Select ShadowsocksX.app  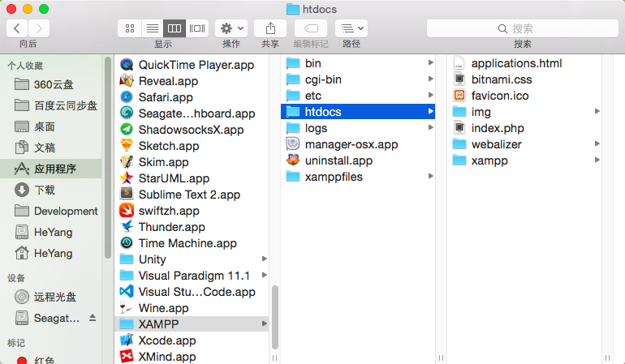pos(193,130)
